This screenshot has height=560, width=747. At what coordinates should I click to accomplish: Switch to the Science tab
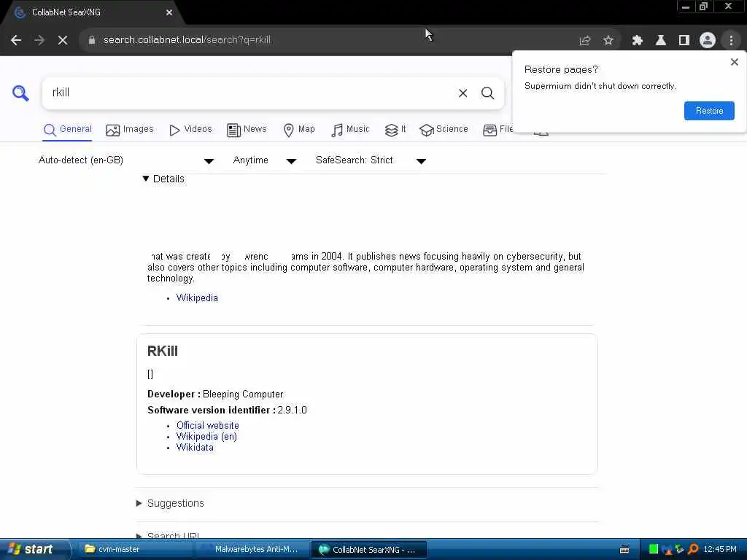(444, 130)
